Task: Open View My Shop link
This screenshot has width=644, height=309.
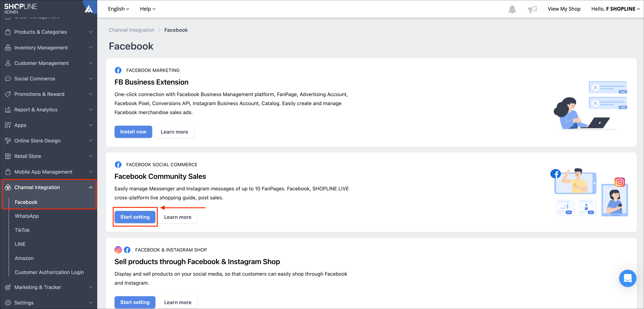Action: click(564, 9)
